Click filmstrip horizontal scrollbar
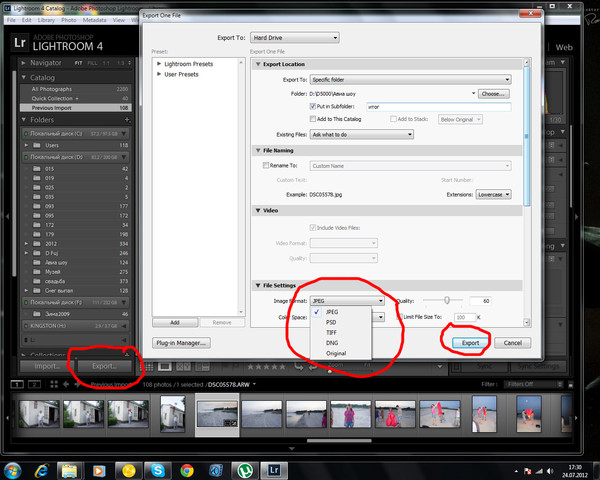Image resolution: width=600 pixels, height=480 pixels. (x=339, y=441)
